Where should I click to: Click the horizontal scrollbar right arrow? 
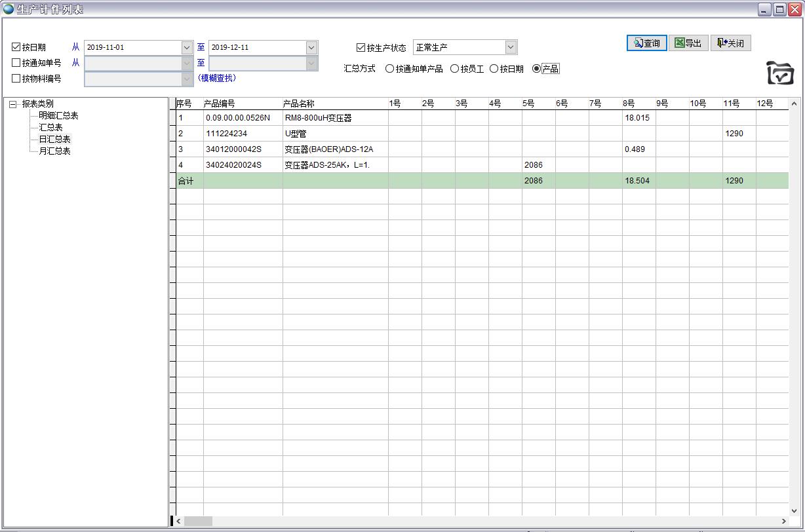783,522
